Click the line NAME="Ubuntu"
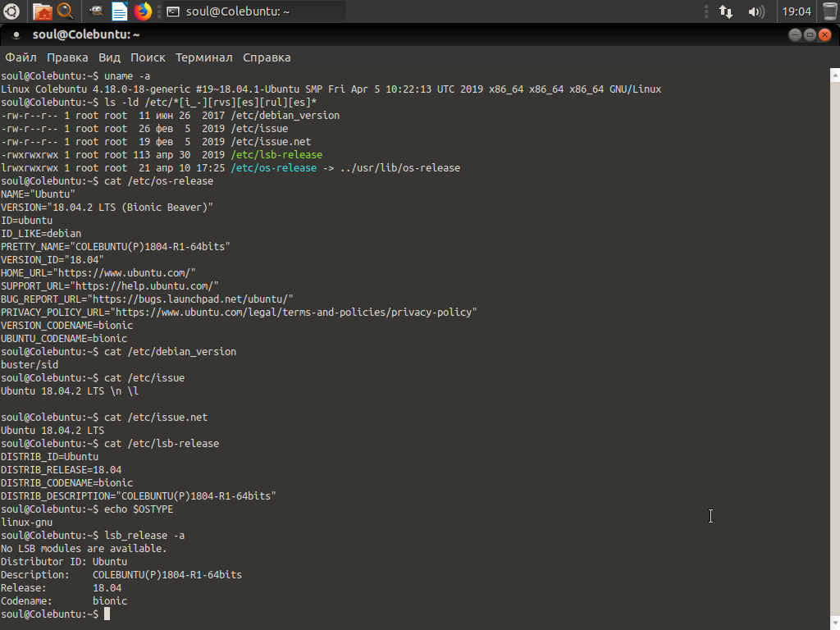This screenshot has height=630, width=840. (x=38, y=194)
